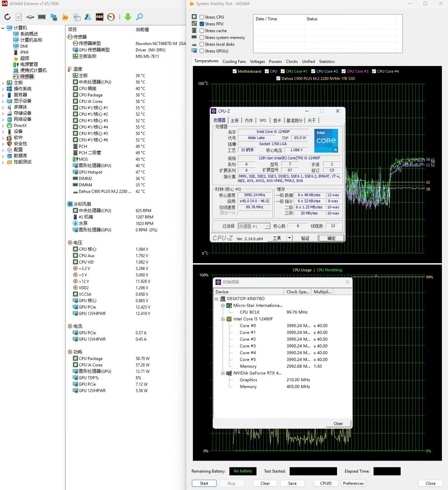Viewport: 448px width, 490px height.
Task: Click the gauge sensor panel toolbar icon
Action: 111,17
